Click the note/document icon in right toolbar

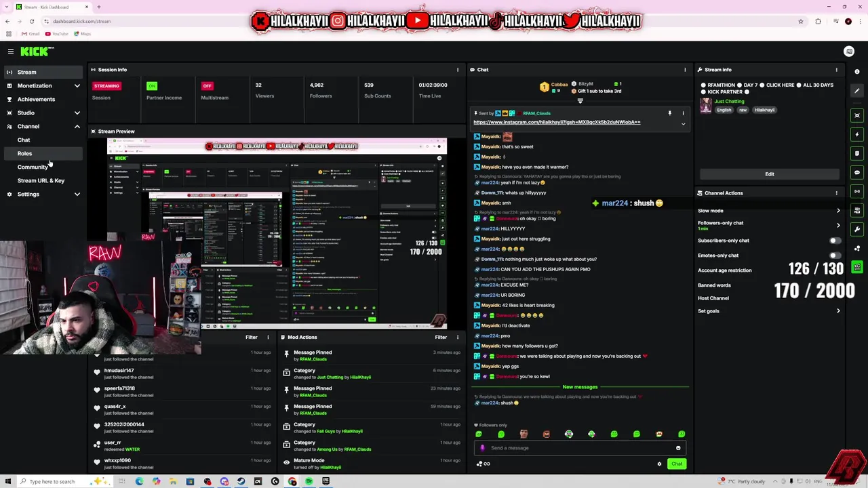(x=858, y=153)
